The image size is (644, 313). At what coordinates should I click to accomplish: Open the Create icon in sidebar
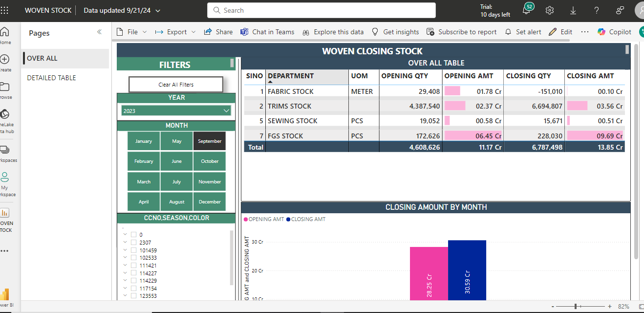pos(5,60)
